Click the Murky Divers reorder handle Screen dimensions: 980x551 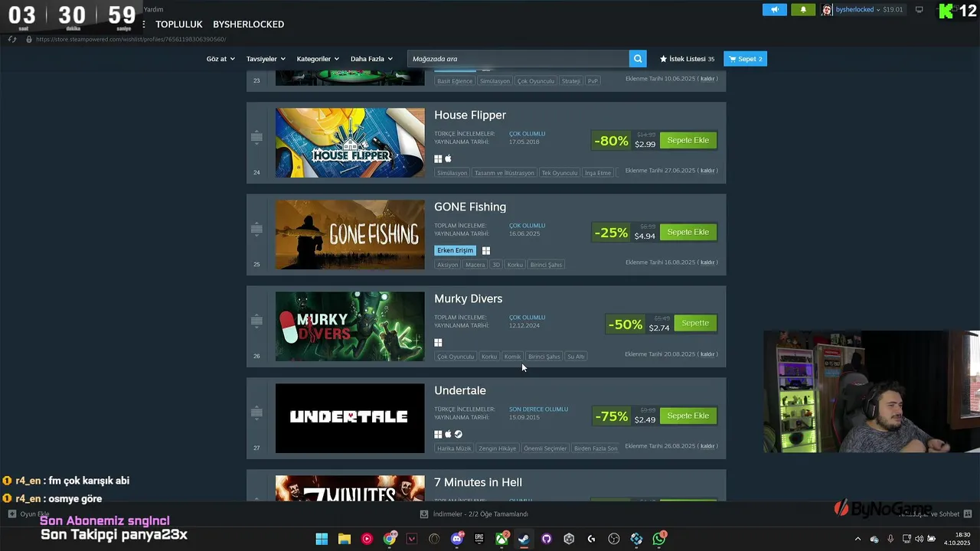coord(256,321)
